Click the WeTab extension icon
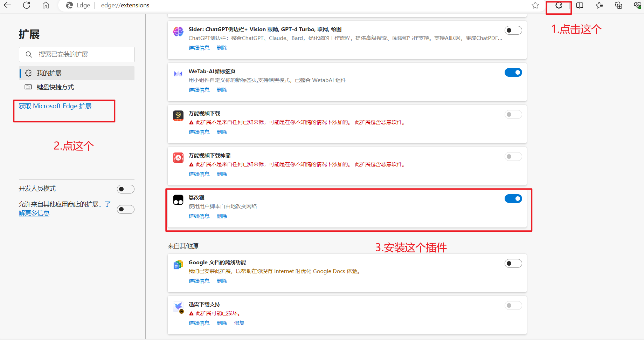The image size is (644, 340). (x=178, y=74)
